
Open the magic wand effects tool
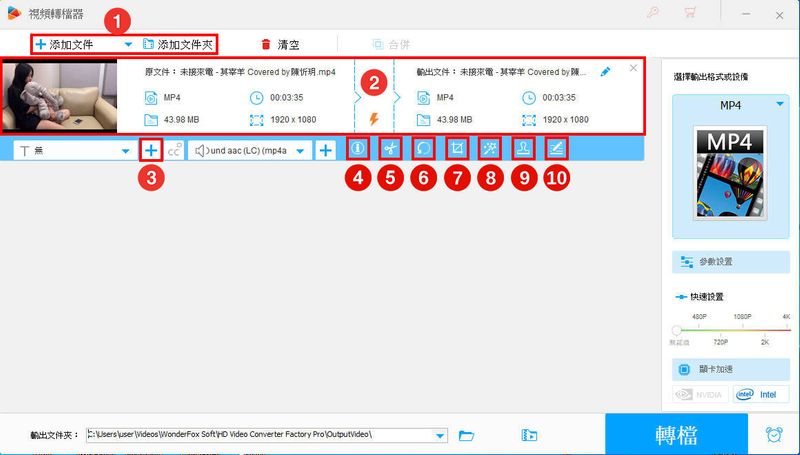[490, 148]
